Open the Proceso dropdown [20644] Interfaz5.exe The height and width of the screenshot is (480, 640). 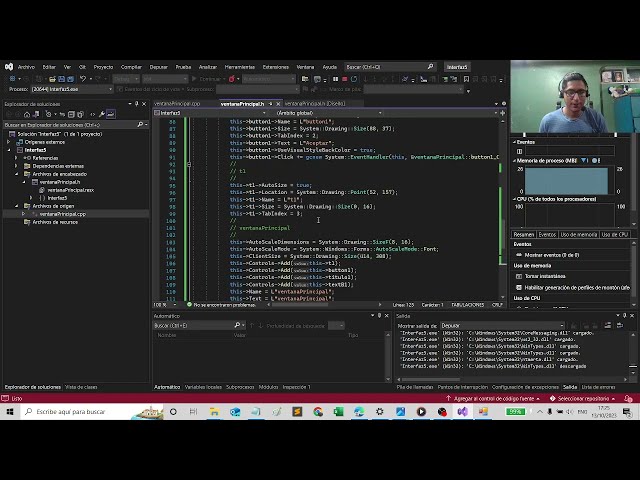pyautogui.click(x=72, y=89)
